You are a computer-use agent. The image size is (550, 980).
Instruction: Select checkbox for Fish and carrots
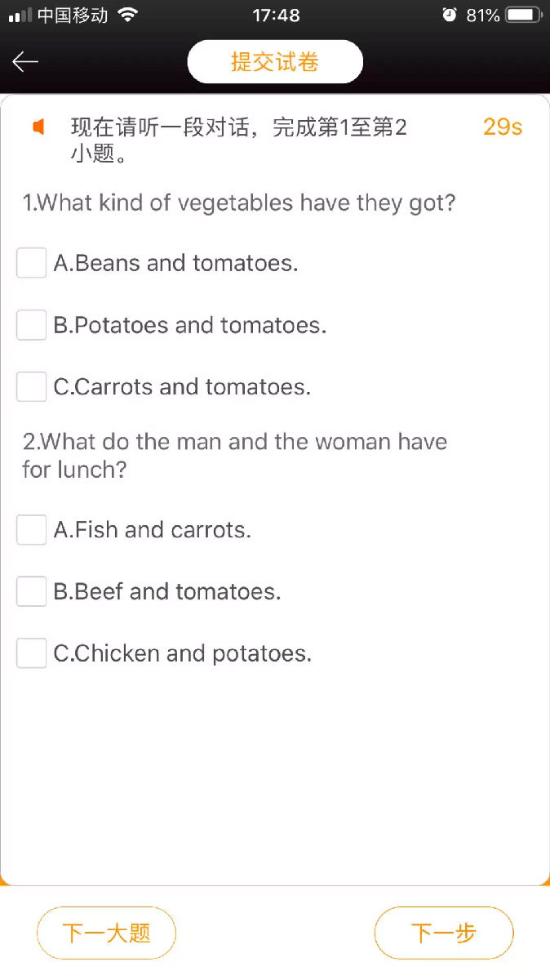point(32,530)
